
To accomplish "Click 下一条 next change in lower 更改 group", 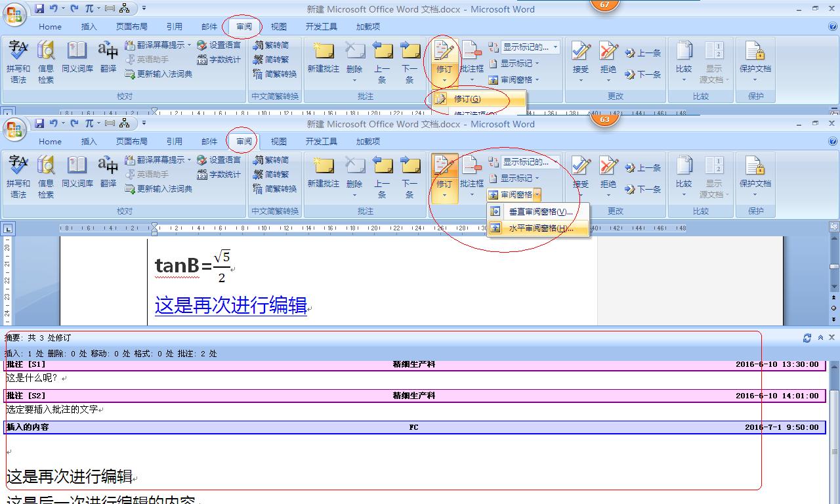I will point(643,190).
